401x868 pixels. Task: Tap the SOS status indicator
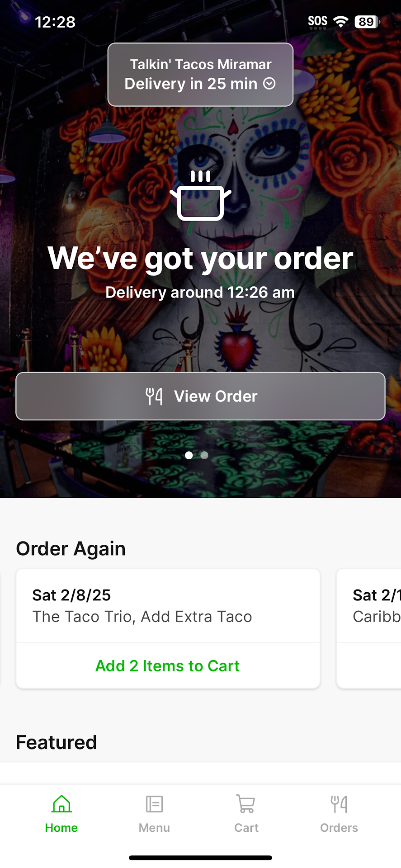pos(317,22)
